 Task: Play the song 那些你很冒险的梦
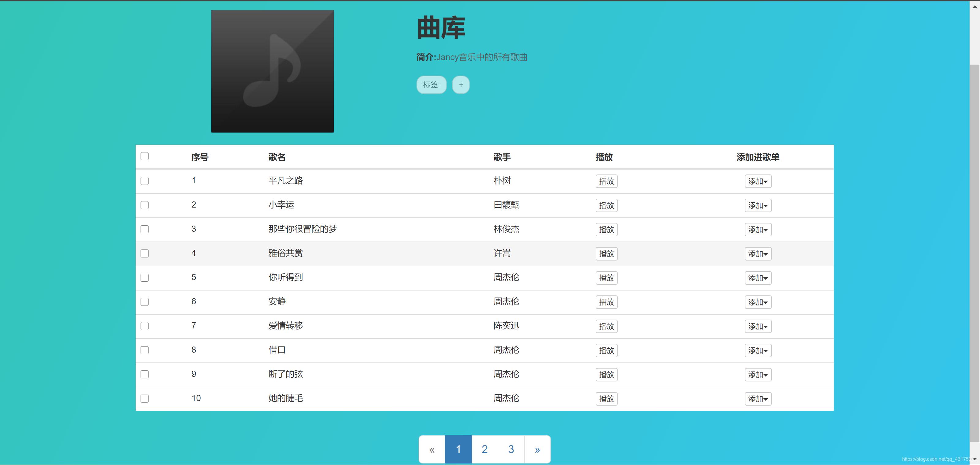point(606,230)
